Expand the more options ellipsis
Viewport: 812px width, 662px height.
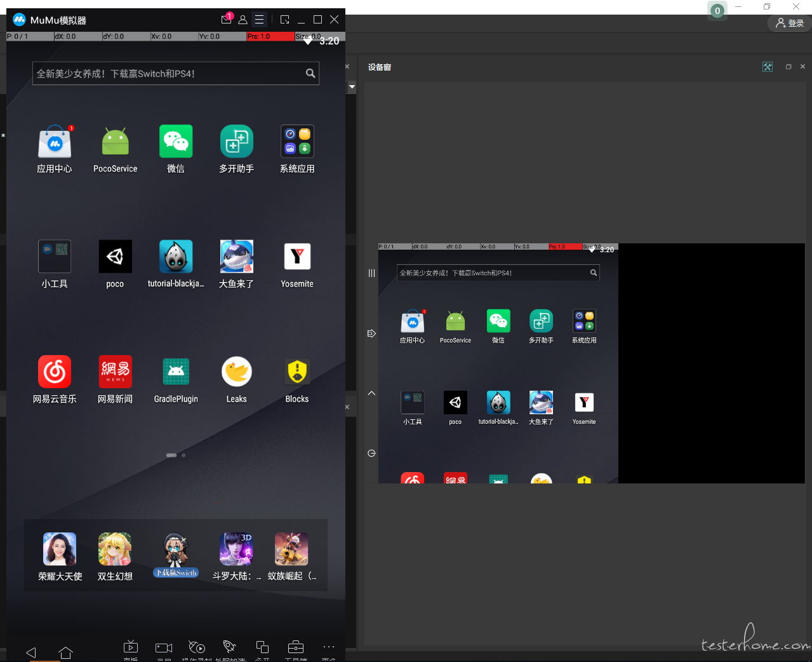click(328, 647)
